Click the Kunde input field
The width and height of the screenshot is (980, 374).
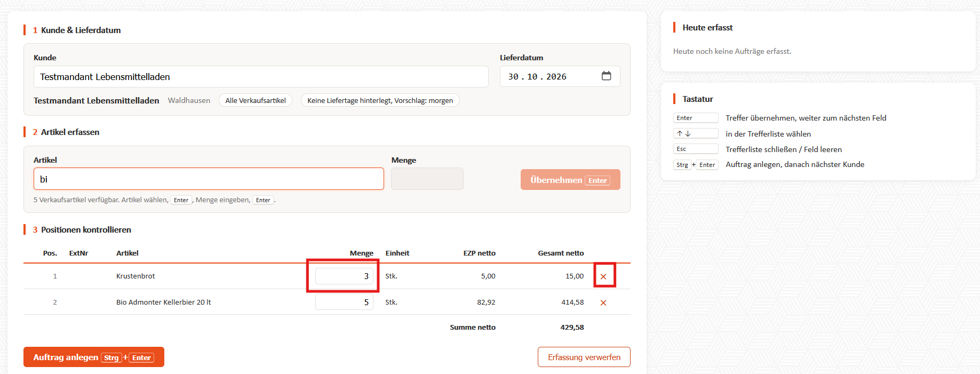[x=261, y=77]
